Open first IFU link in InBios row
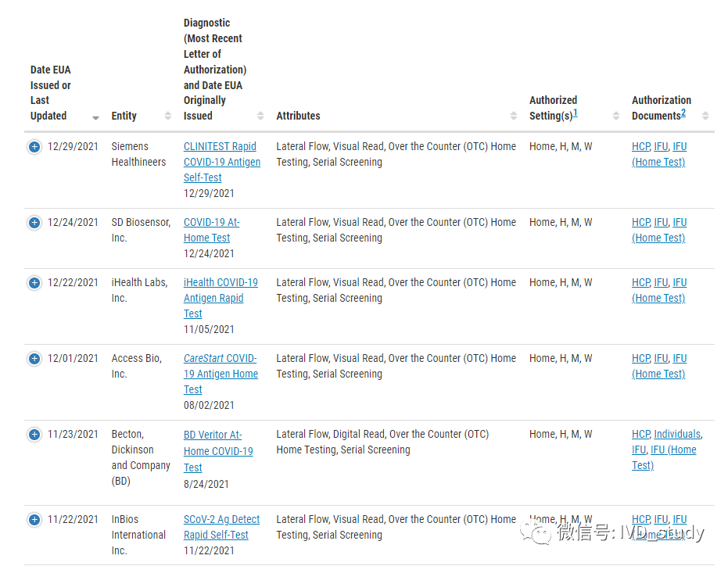Viewport: 728px width, 566px height. (x=661, y=519)
